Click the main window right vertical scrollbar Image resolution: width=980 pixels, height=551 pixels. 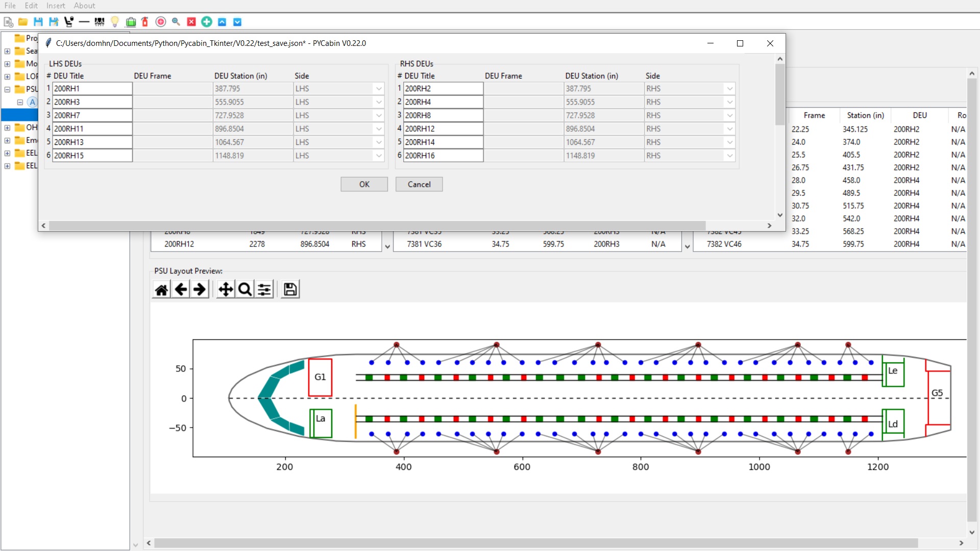(972, 301)
